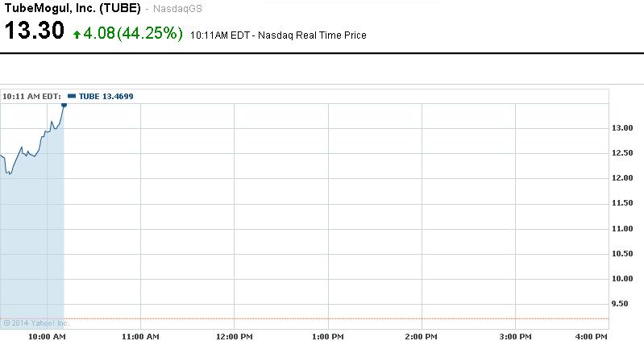This screenshot has width=644, height=341.
Task: Select the 13.30 current price figure
Action: coord(34,32)
